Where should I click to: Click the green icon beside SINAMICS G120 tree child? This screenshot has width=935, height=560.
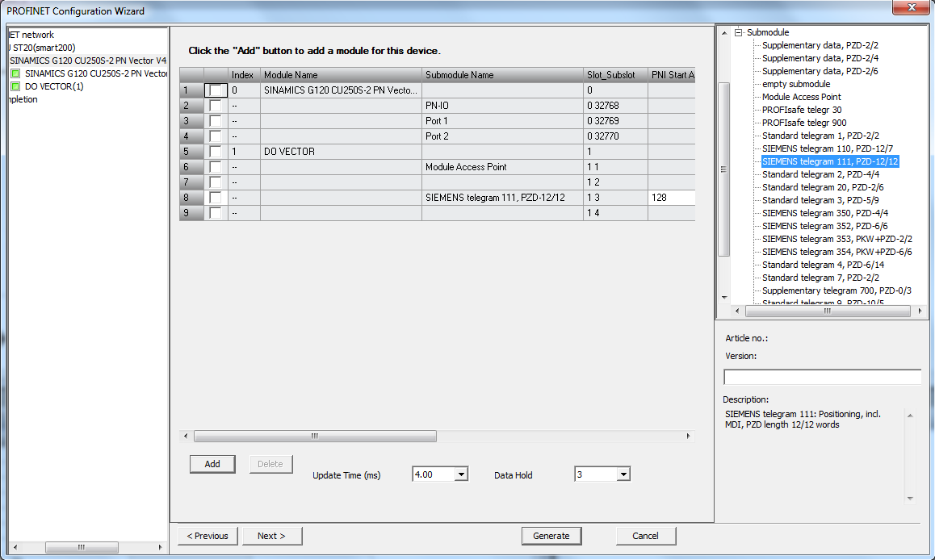tap(15, 73)
